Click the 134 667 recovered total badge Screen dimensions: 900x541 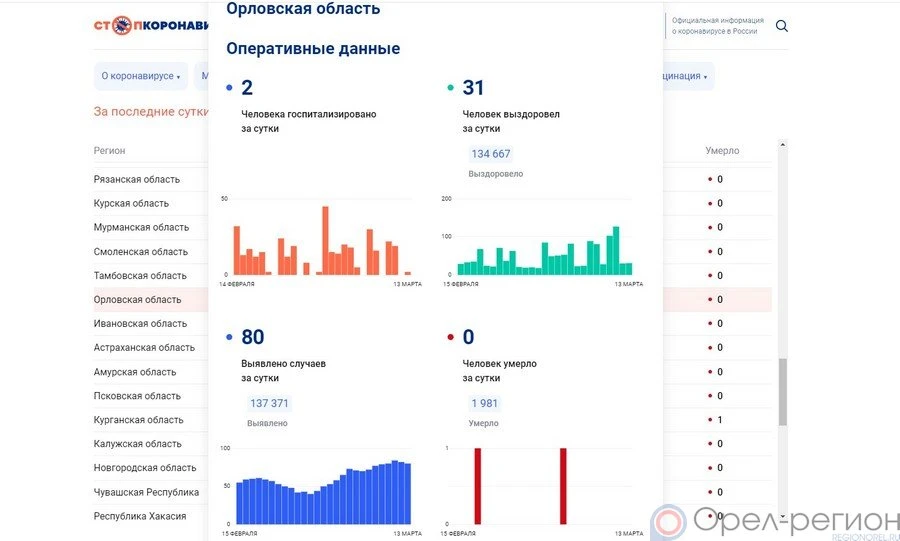490,154
